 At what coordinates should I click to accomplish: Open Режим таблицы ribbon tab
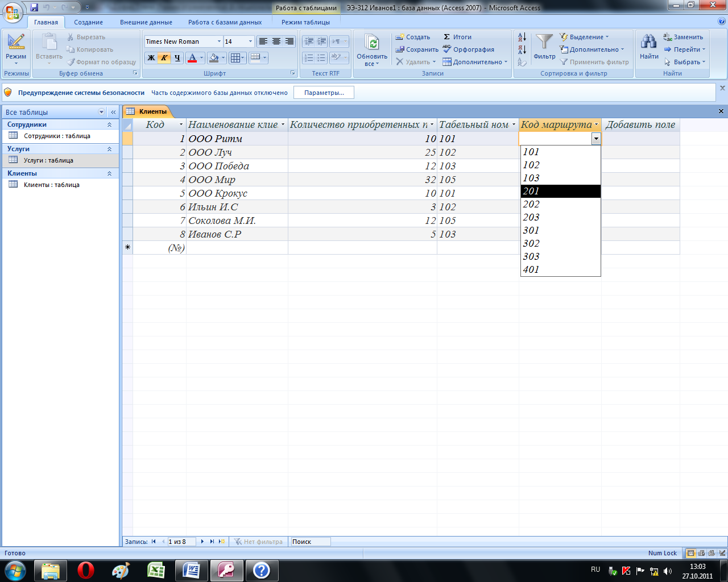click(305, 22)
